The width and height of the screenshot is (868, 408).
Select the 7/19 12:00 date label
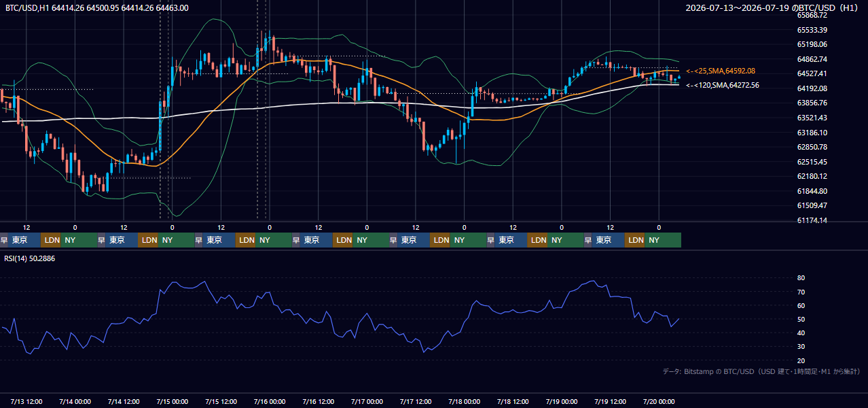pyautogui.click(x=611, y=401)
